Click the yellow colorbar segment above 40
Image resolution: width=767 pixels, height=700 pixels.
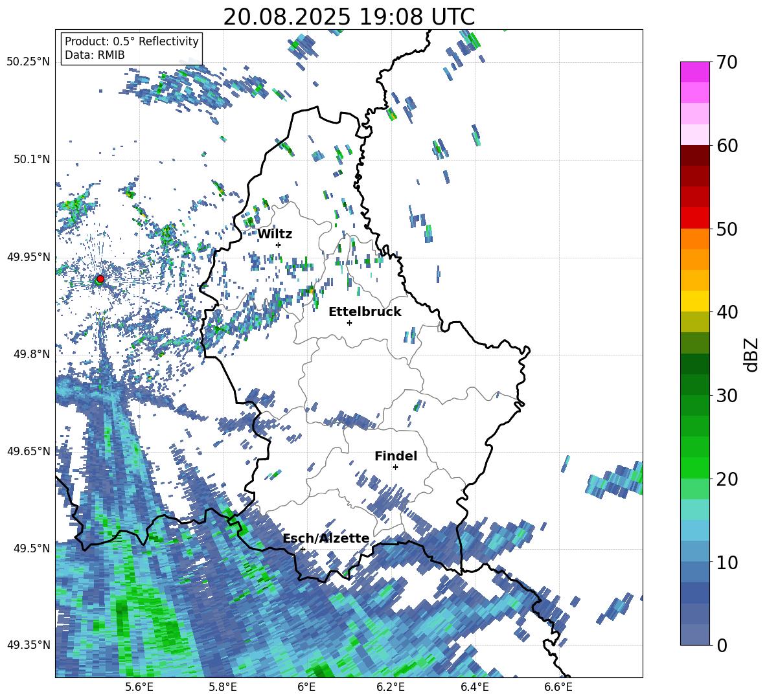695,301
